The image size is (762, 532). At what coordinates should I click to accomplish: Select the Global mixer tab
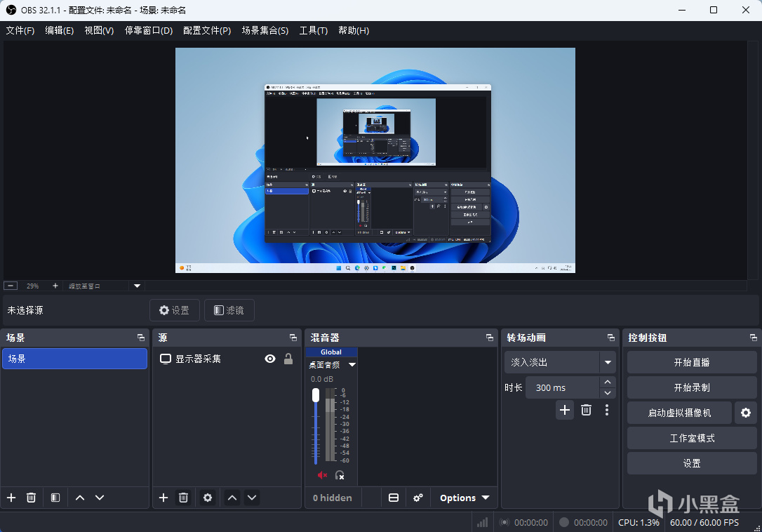coord(331,352)
